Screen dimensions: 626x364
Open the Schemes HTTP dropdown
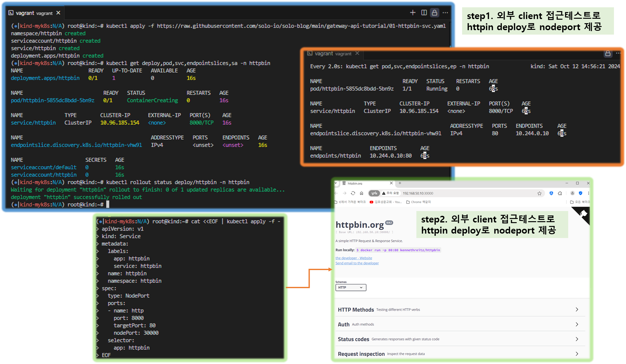(x=351, y=288)
